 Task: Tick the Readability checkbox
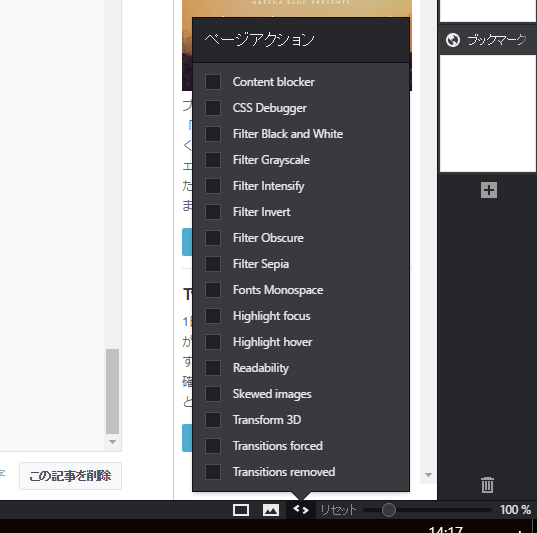[213, 368]
